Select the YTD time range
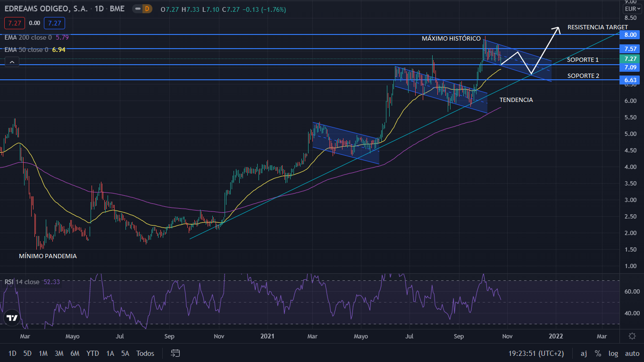 coord(92,353)
